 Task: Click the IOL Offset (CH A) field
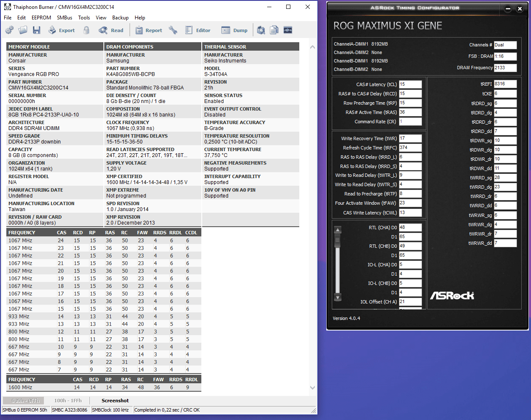coord(410,302)
